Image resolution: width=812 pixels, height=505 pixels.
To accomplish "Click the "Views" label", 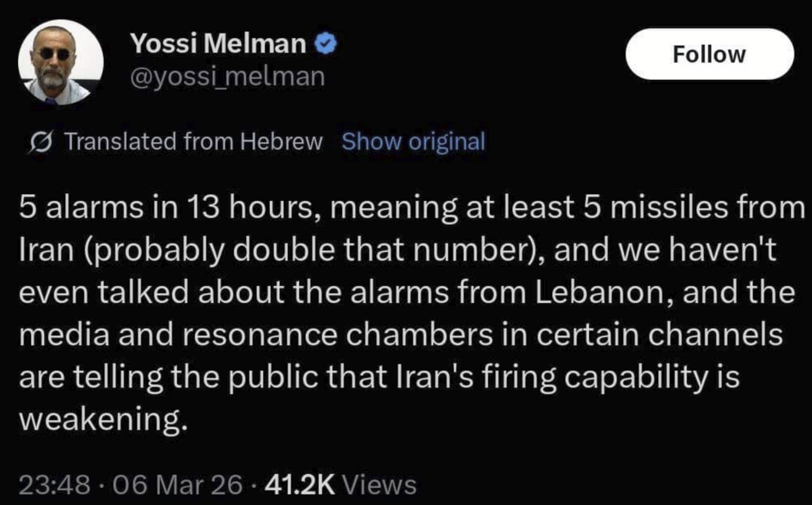I will point(379,485).
